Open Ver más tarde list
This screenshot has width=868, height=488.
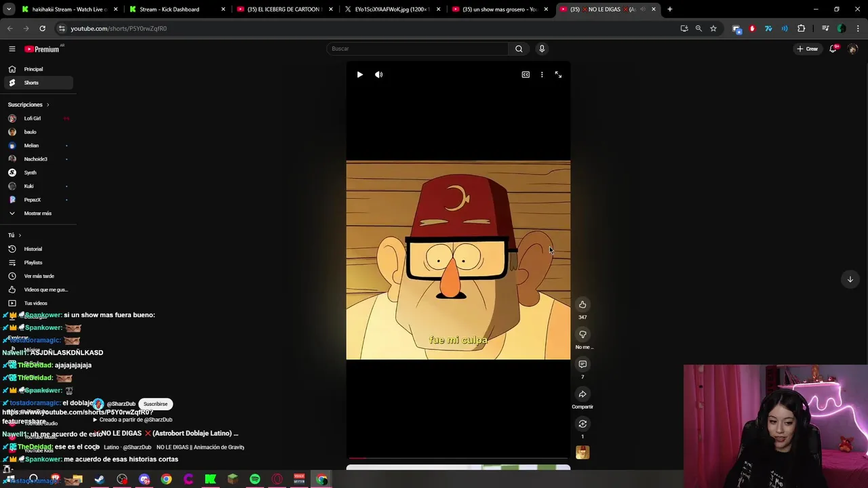(x=38, y=276)
